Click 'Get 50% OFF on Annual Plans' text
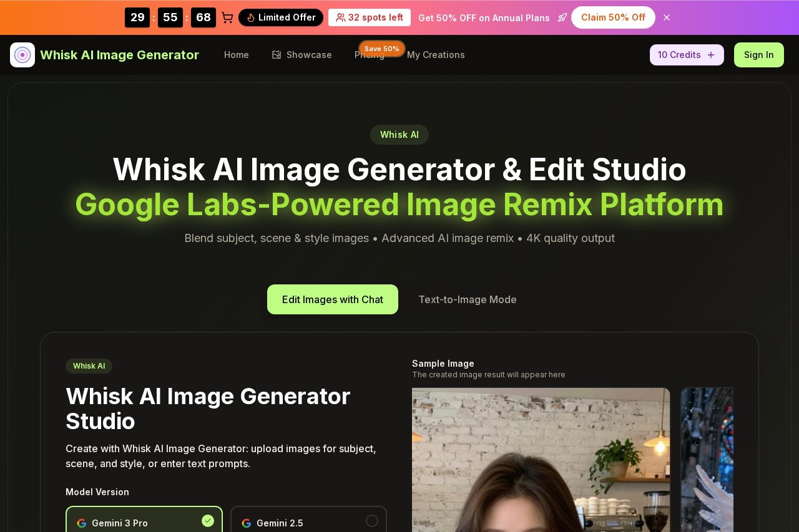 (484, 18)
